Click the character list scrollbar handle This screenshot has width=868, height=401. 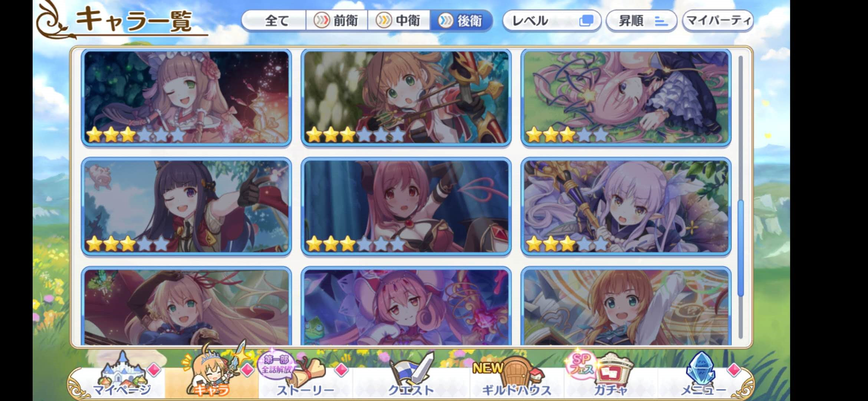[740, 248]
